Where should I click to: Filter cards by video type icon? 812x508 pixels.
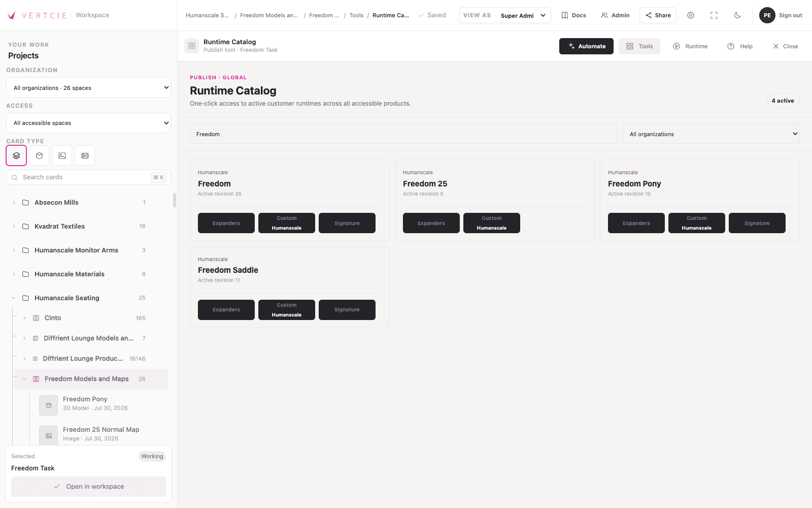tap(85, 155)
